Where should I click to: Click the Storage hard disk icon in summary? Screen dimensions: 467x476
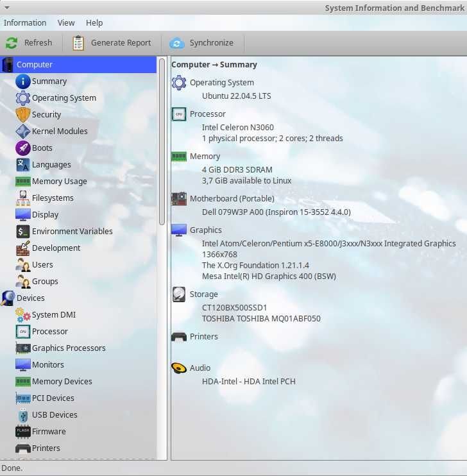point(179,294)
